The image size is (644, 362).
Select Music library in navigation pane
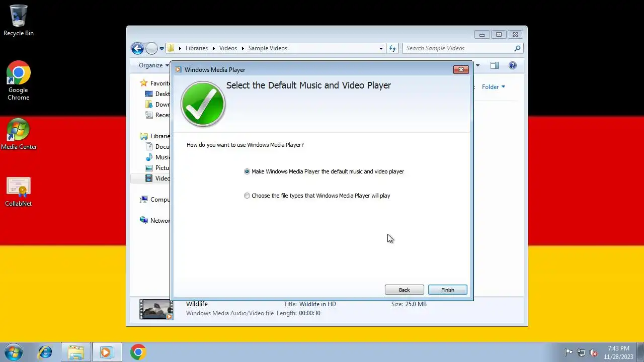point(157,157)
